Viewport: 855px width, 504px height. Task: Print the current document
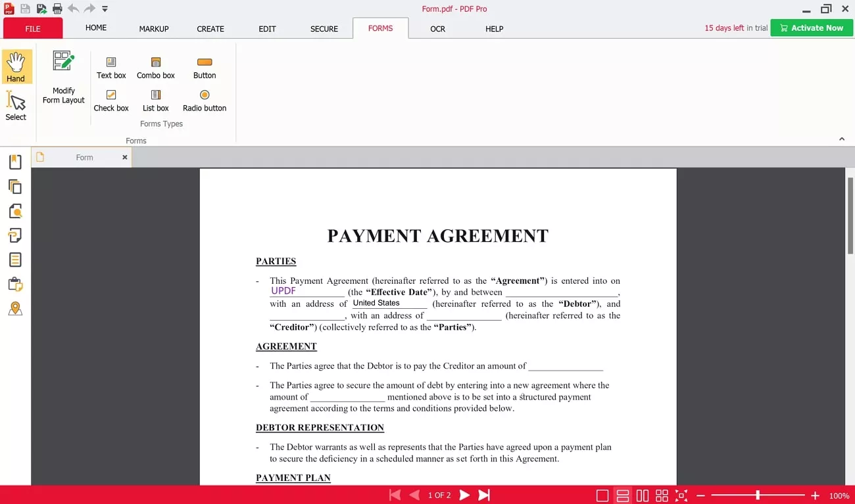(x=57, y=9)
